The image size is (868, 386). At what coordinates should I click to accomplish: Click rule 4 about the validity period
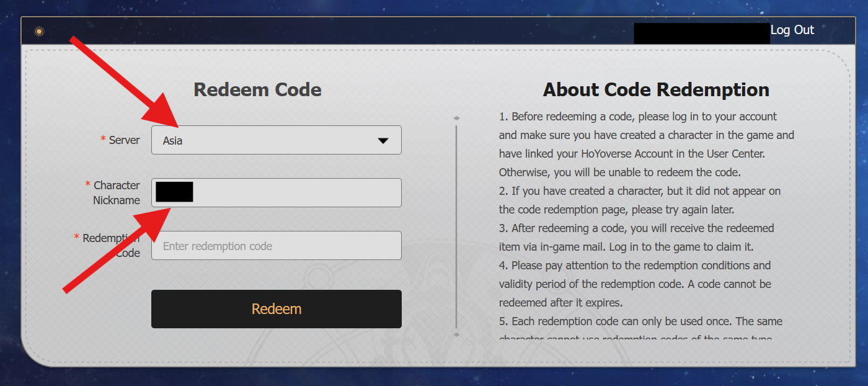pos(635,284)
